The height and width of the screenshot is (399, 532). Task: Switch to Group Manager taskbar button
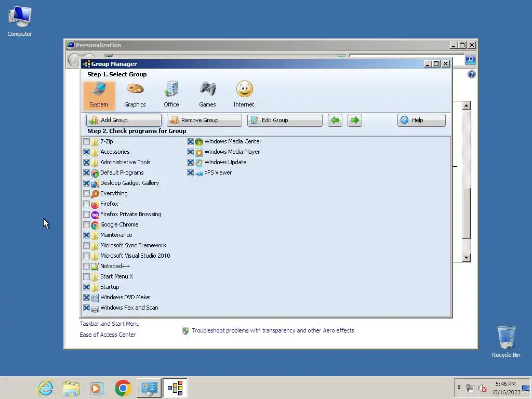175,388
